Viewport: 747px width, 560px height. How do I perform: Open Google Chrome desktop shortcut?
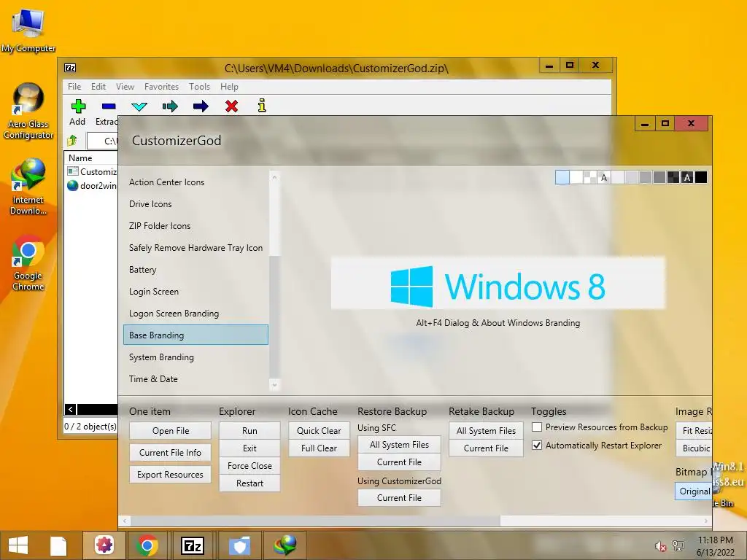click(28, 262)
